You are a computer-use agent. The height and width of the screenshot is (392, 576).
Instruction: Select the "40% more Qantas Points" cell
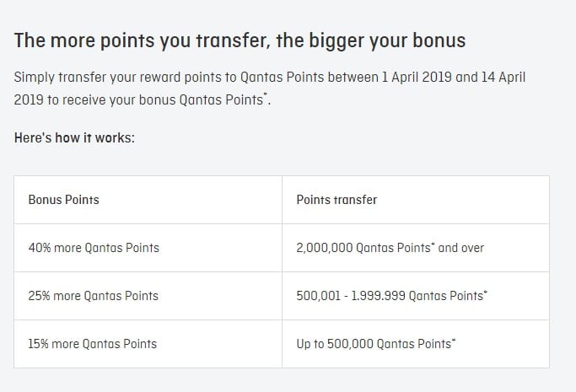[x=94, y=248]
